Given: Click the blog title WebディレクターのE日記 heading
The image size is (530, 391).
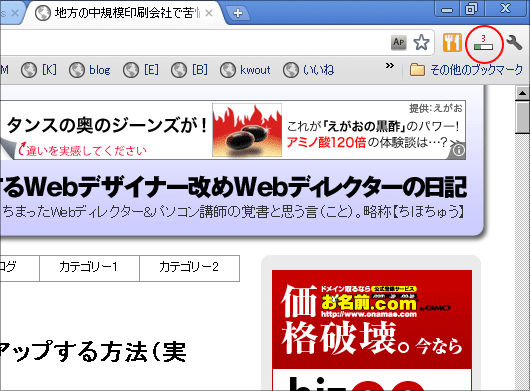Looking at the screenshot, I should 233,187.
